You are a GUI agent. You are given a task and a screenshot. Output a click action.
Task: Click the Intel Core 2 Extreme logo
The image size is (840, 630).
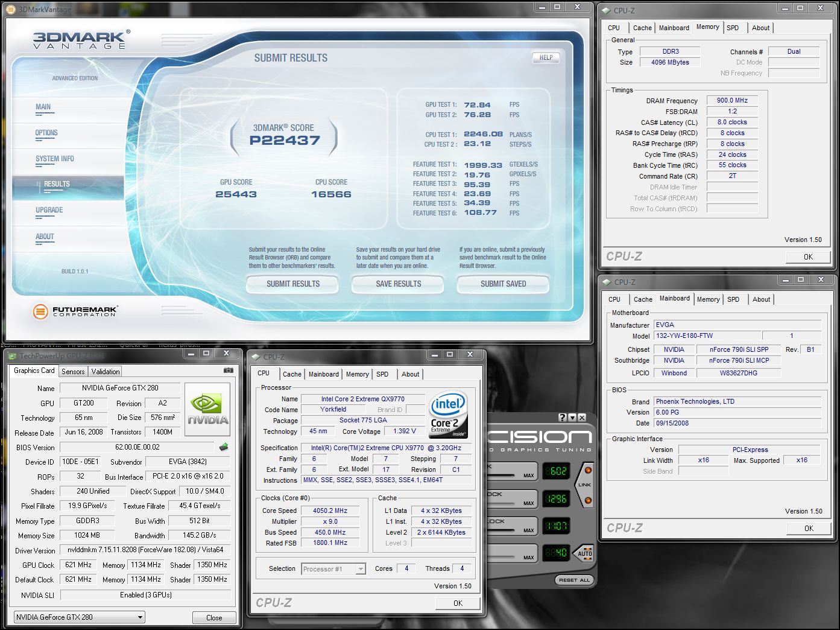[x=448, y=415]
